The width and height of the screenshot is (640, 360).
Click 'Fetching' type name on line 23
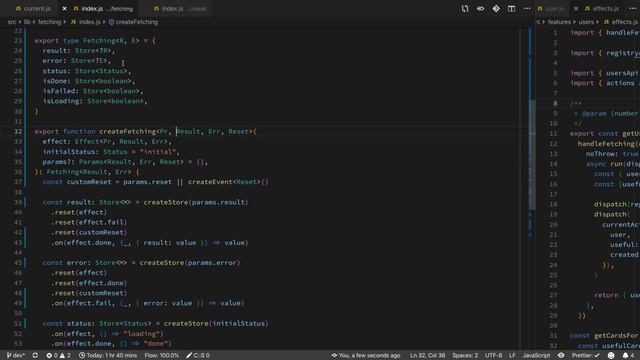(99, 41)
